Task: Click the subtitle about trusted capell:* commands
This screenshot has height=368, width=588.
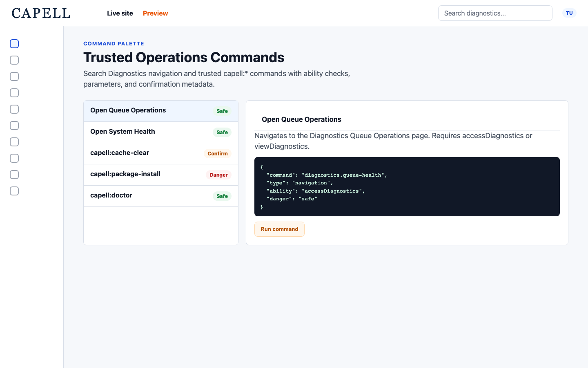Action: (217, 79)
